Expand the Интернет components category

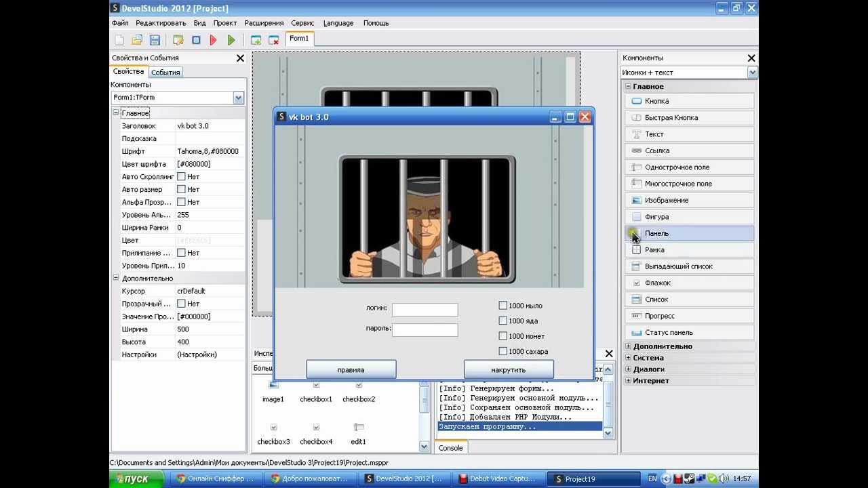628,381
